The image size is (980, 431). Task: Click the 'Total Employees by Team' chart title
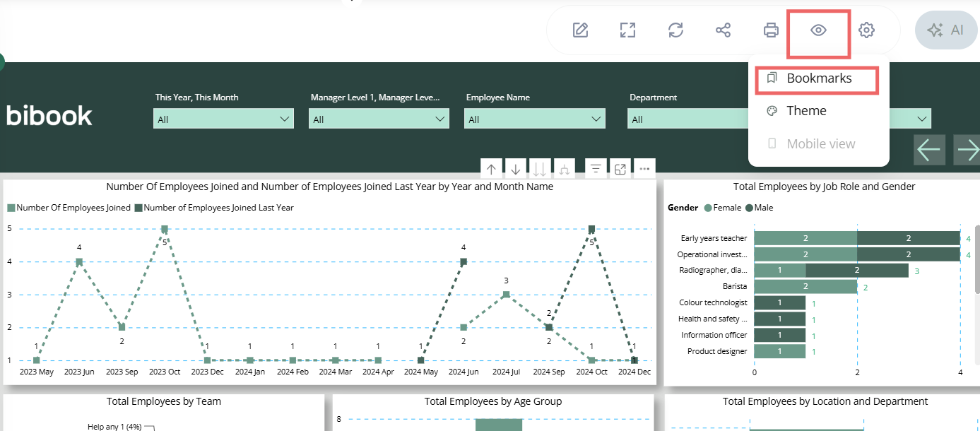coord(164,401)
